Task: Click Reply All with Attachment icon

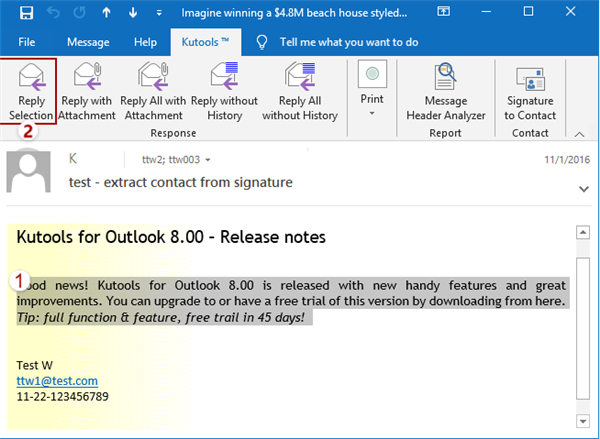Action: point(151,77)
